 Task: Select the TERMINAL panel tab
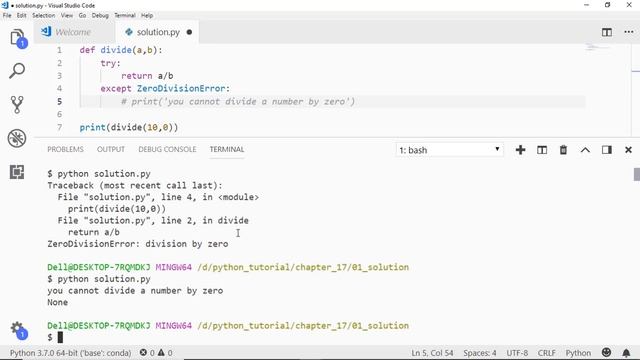227,149
